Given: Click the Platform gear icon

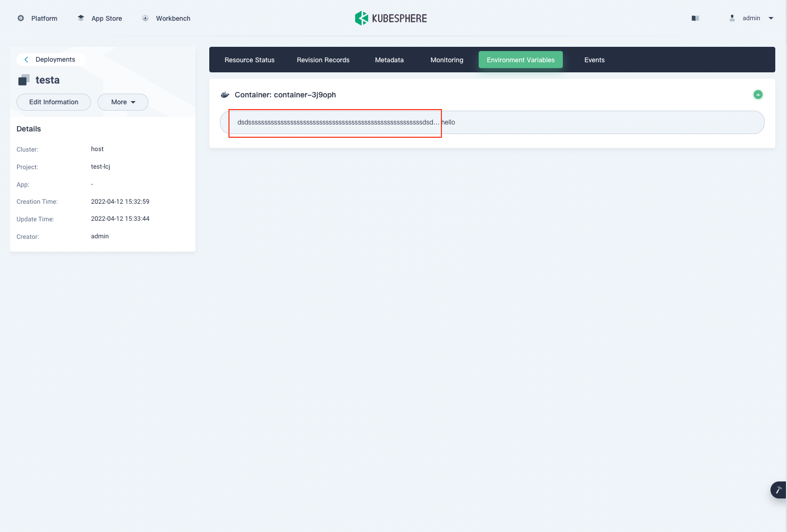Looking at the screenshot, I should pyautogui.click(x=20, y=18).
